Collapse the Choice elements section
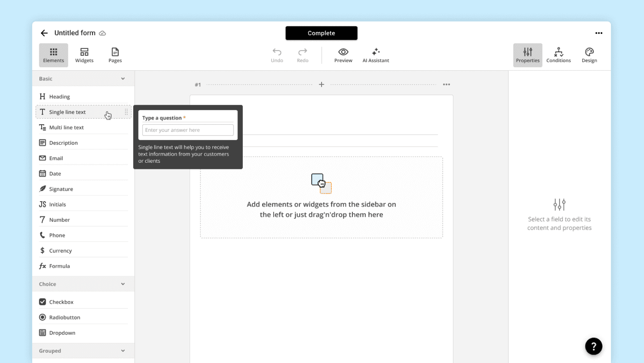 123,284
